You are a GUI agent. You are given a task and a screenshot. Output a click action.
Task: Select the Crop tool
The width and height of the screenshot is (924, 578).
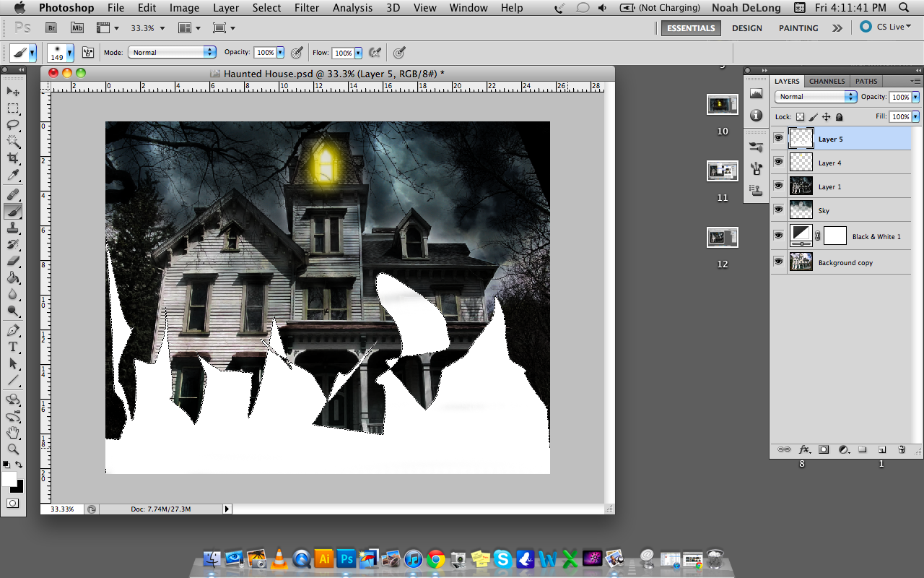point(13,158)
